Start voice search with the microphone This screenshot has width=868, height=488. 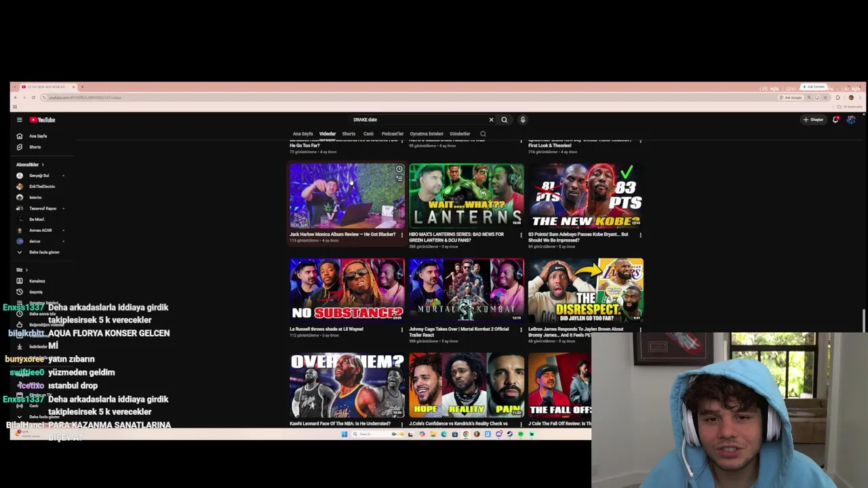pyautogui.click(x=523, y=120)
